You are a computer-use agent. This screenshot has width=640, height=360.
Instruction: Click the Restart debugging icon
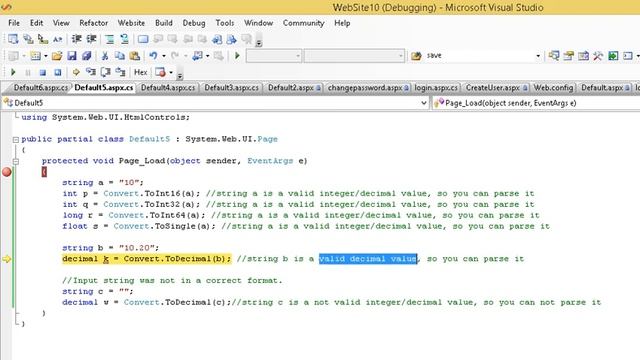[x=58, y=73]
